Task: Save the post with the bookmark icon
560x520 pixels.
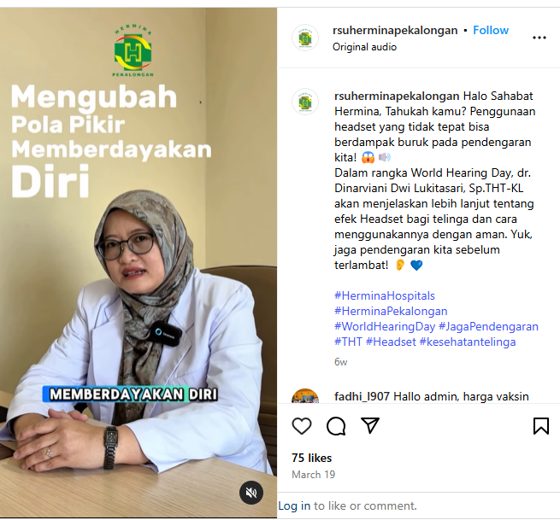Action: (541, 426)
